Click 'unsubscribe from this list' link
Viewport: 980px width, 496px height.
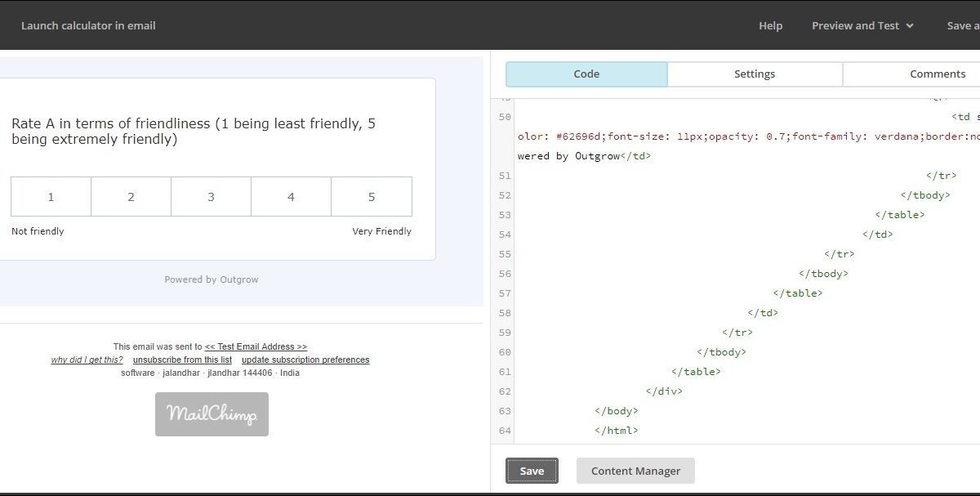[x=182, y=360]
